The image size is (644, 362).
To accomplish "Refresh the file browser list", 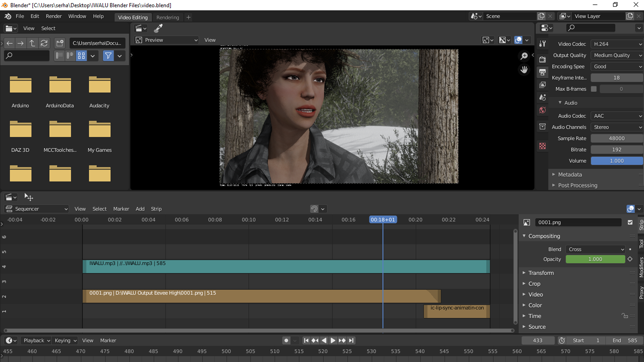I will [x=44, y=43].
